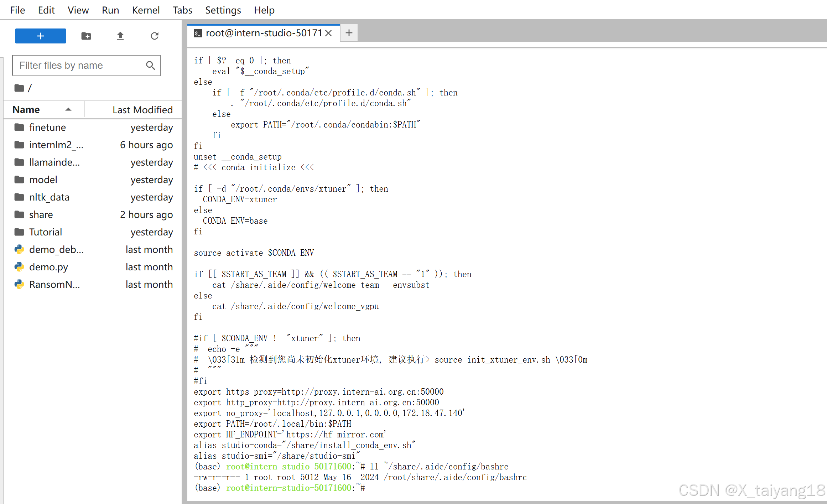Open the Settings menu
Image resolution: width=827 pixels, height=504 pixels.
pyautogui.click(x=223, y=10)
